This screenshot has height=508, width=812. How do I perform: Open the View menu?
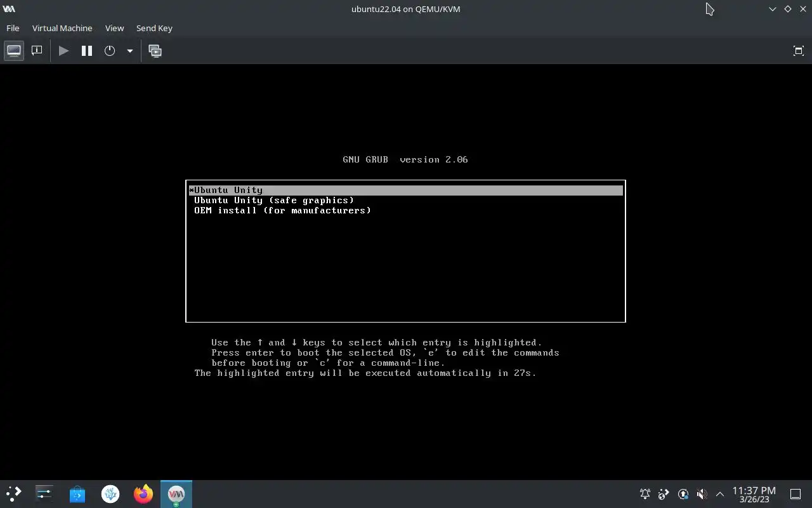114,28
